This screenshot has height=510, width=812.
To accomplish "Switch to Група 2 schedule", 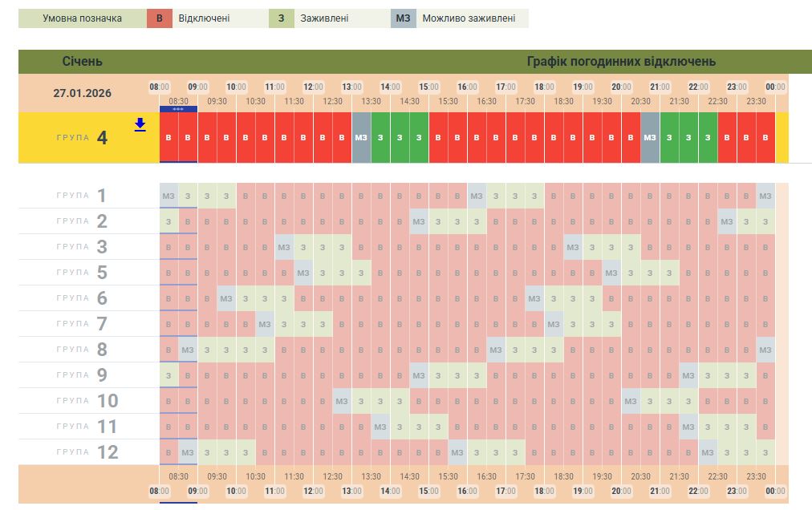I will pos(88,221).
